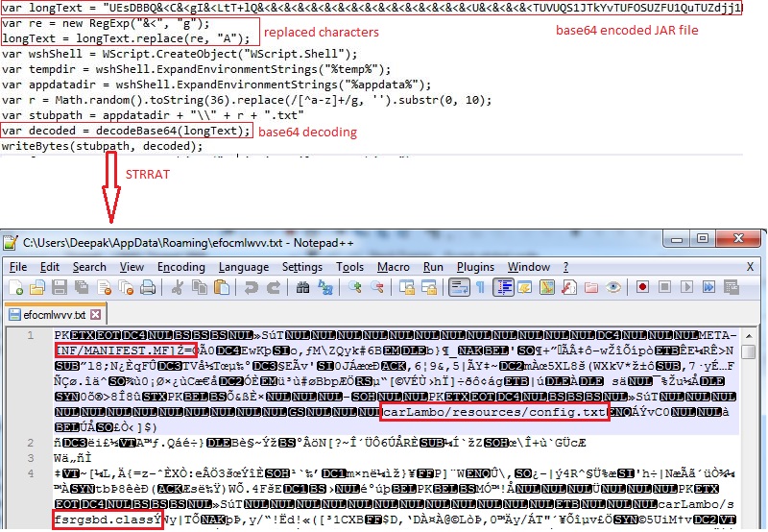Screen dimensions: 768x532
Task: Open the View menu
Action: click(x=132, y=267)
